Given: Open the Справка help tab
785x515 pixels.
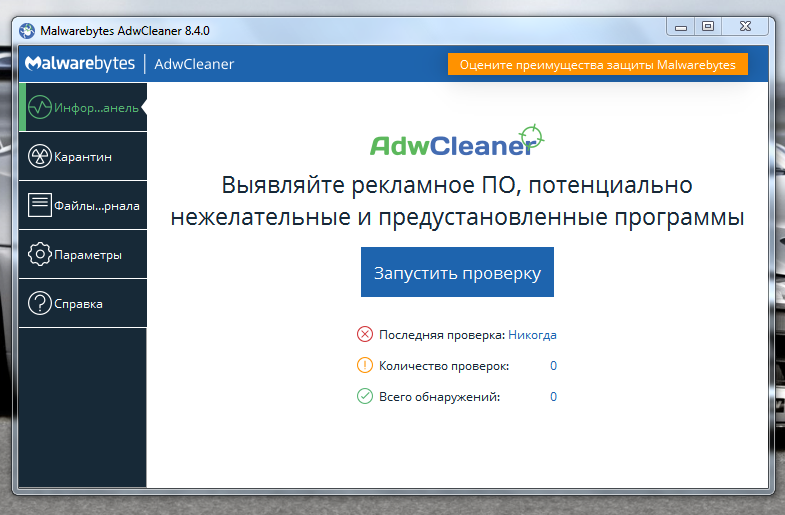Looking at the screenshot, I should (x=83, y=303).
